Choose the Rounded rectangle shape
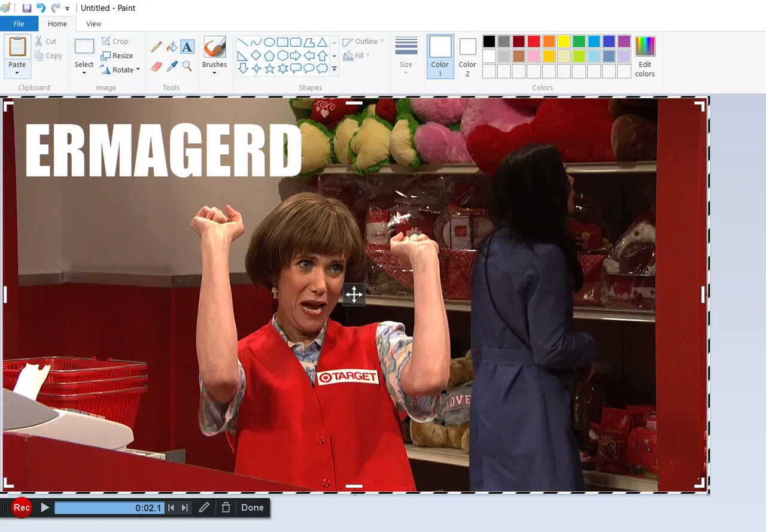The height and width of the screenshot is (532, 766). tap(296, 42)
